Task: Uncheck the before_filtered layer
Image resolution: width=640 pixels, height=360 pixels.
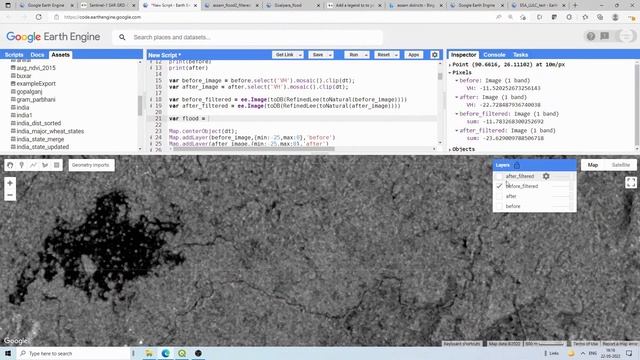Action: coord(499,186)
